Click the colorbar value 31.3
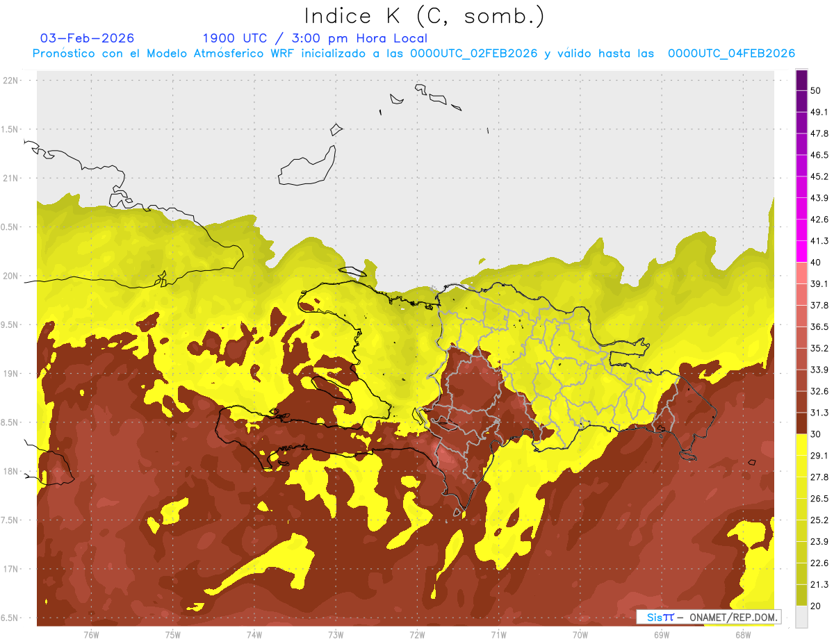This screenshot has height=644, width=834. [x=819, y=413]
